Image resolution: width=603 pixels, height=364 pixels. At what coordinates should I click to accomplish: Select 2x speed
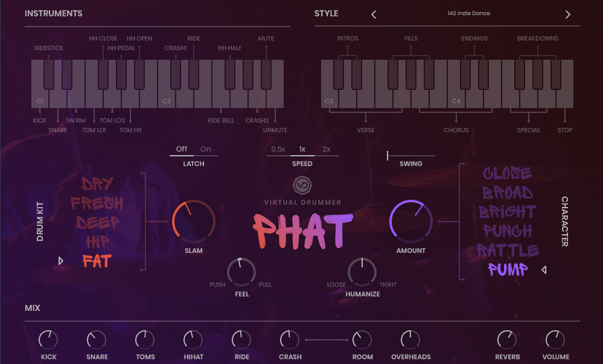pyautogui.click(x=327, y=149)
